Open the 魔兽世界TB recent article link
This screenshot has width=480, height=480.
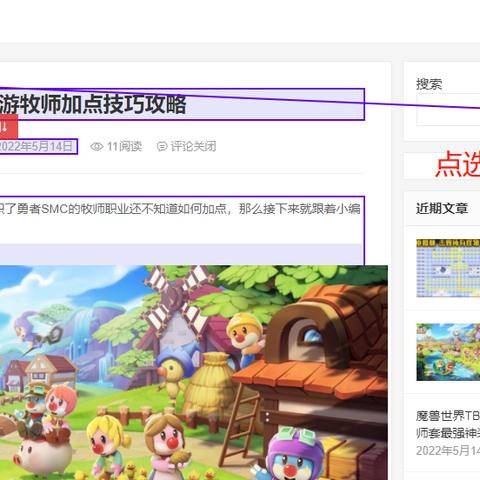[448, 424]
